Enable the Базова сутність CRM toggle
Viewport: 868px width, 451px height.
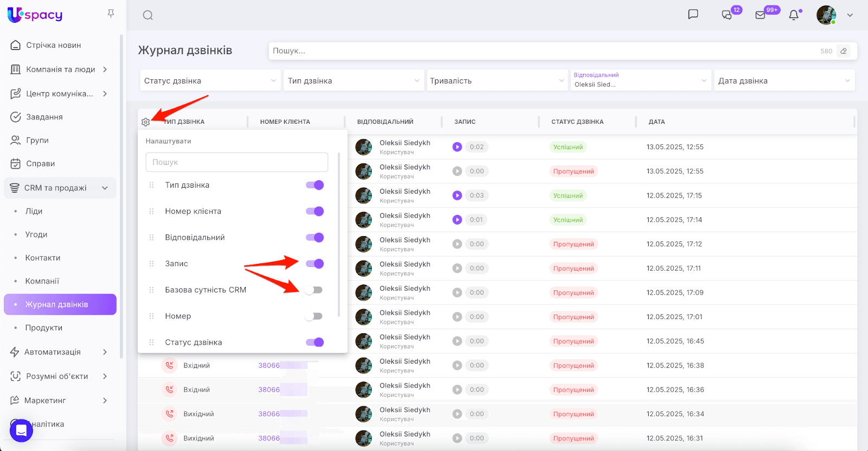tap(314, 290)
